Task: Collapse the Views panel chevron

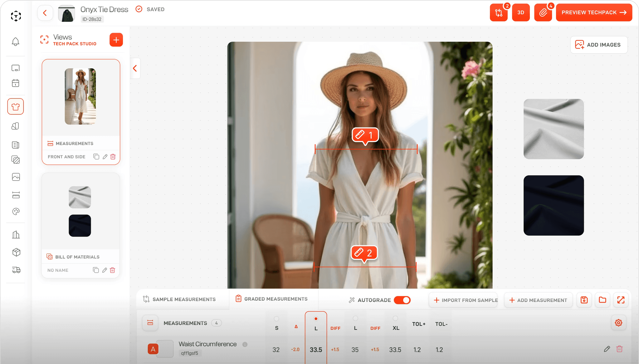Action: tap(135, 68)
